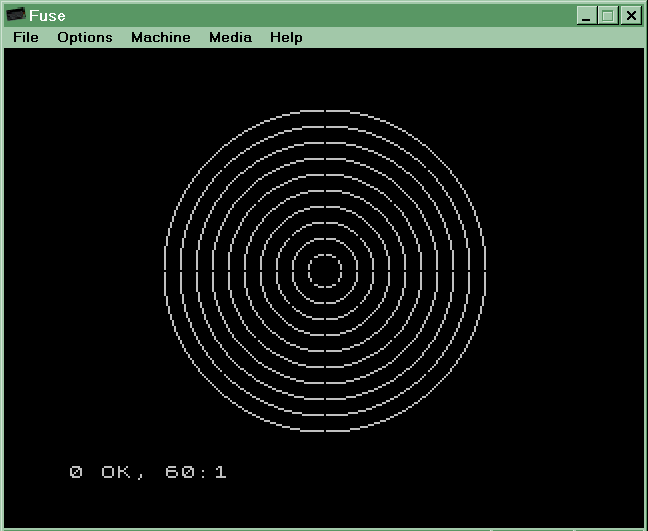Click the leading "0" in the report message
Image resolution: width=648 pixels, height=531 pixels.
click(x=76, y=471)
